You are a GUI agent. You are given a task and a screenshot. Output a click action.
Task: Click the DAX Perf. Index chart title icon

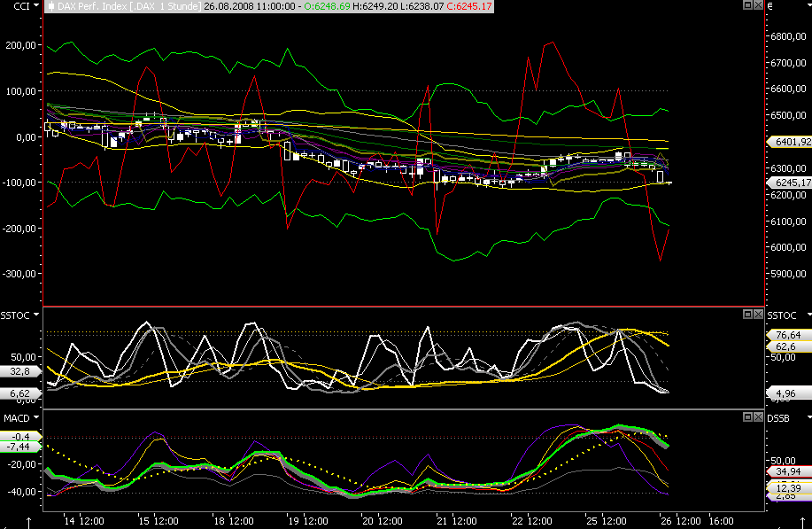[50, 6]
